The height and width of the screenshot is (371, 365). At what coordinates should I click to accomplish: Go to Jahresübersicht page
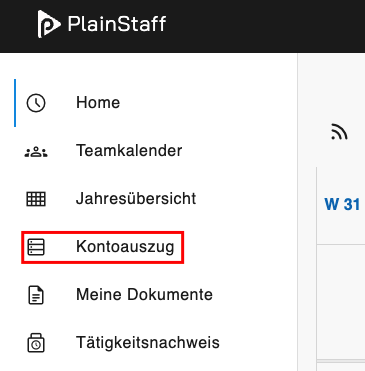[136, 198]
